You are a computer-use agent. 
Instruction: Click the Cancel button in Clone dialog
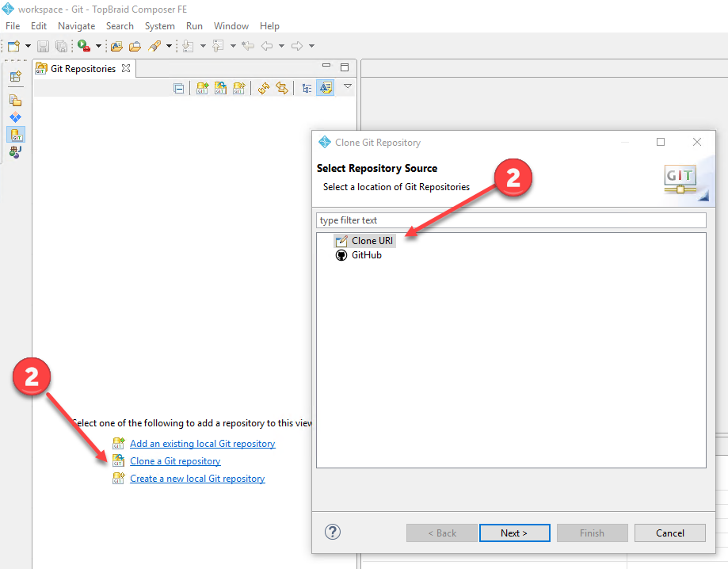coord(670,533)
